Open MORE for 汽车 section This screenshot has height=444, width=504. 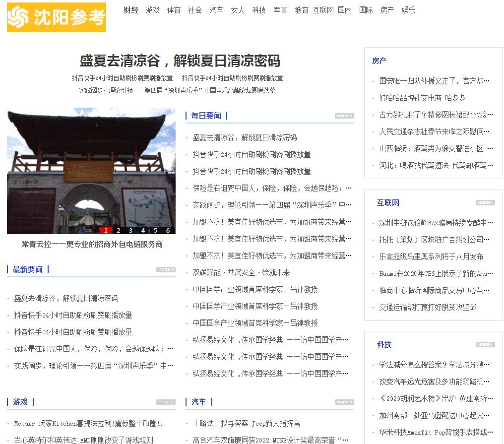(344, 402)
